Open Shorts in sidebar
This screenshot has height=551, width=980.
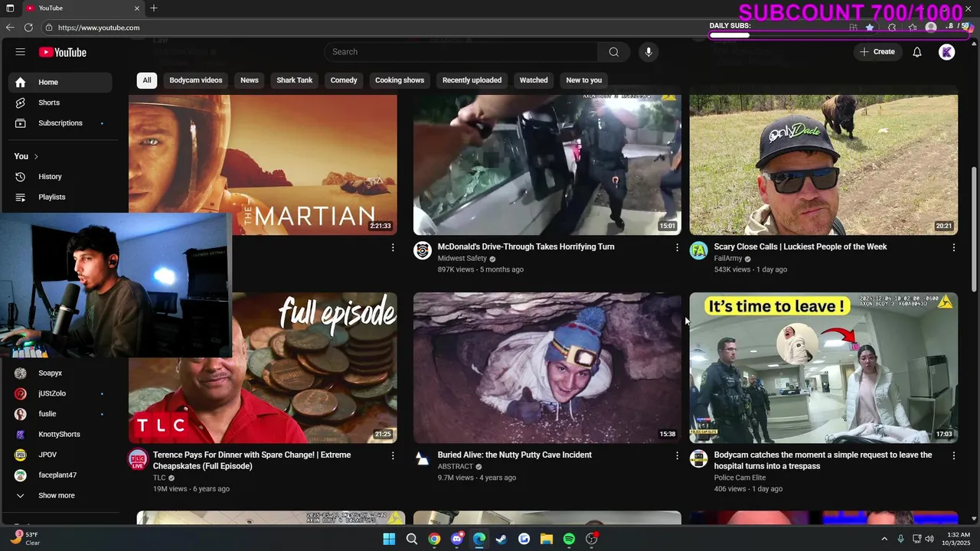[60, 103]
